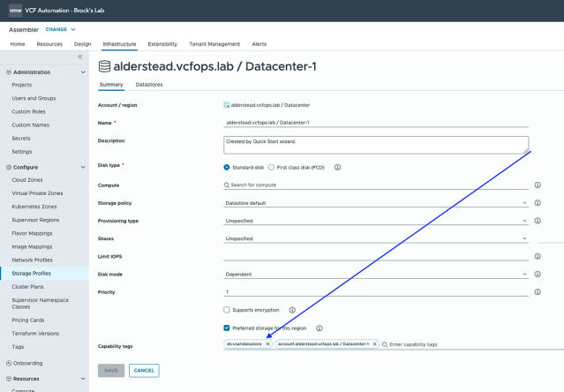564x392 pixels.
Task: Click the CANCEL button
Action: point(144,371)
